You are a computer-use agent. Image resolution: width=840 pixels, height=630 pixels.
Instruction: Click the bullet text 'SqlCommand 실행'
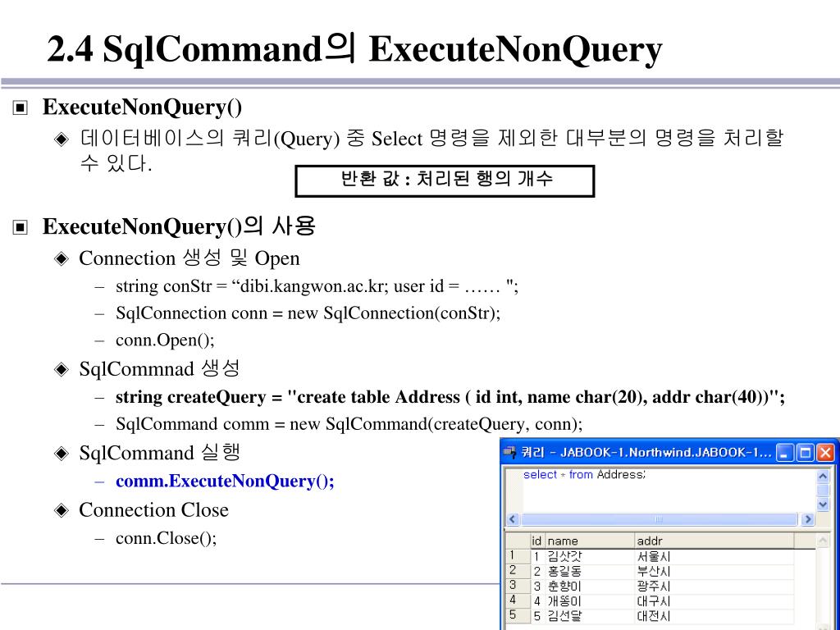click(x=160, y=453)
